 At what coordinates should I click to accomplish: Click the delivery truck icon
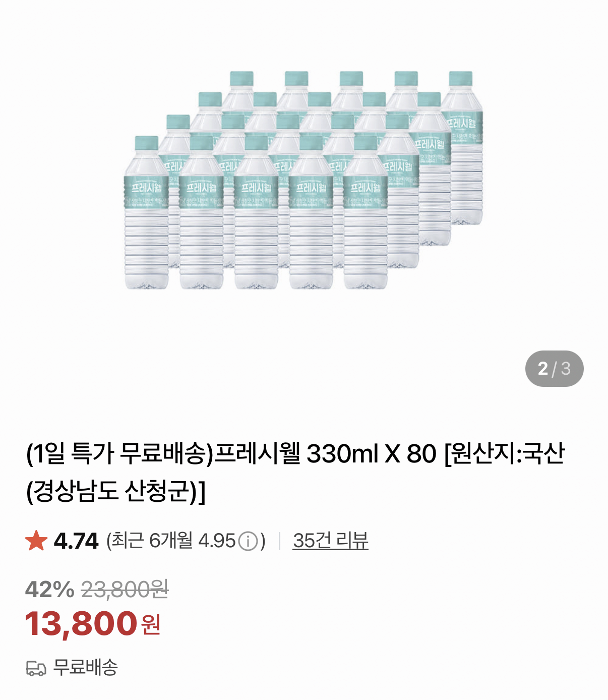tap(36, 668)
